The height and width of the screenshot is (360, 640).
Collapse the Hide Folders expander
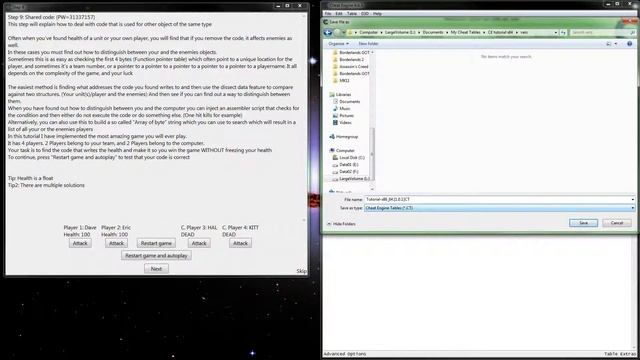tap(341, 224)
